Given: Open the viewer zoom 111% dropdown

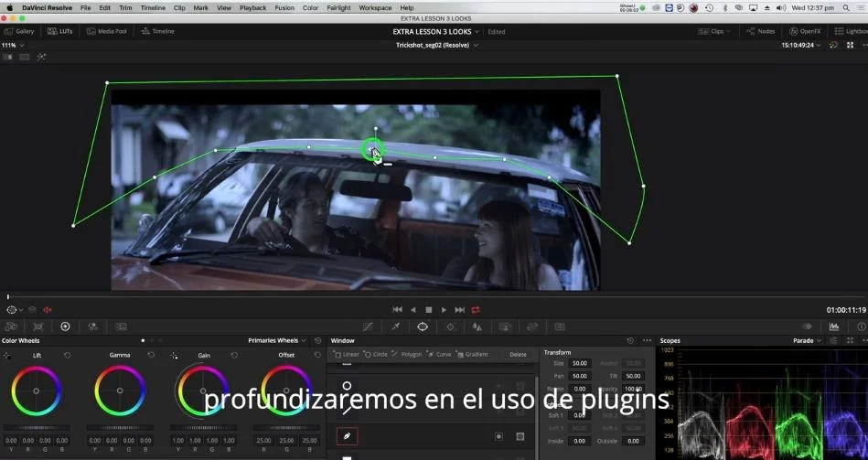Looking at the screenshot, I should (x=13, y=46).
